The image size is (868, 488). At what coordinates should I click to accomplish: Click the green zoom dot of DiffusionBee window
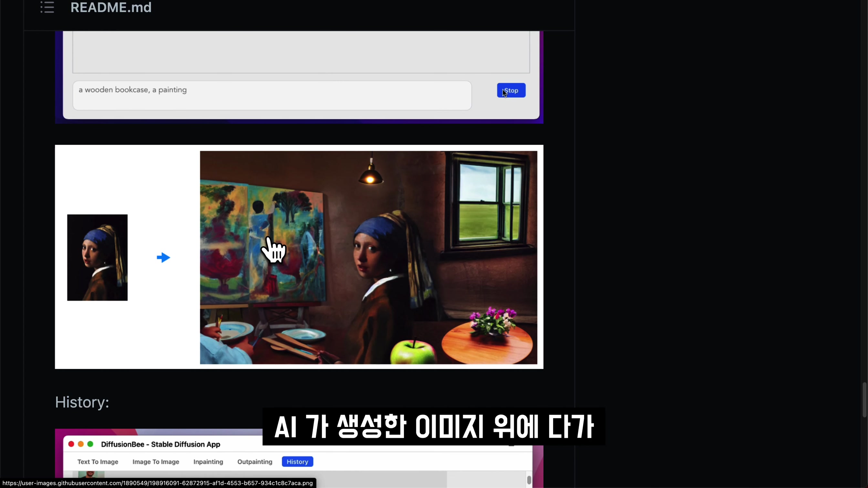click(90, 444)
